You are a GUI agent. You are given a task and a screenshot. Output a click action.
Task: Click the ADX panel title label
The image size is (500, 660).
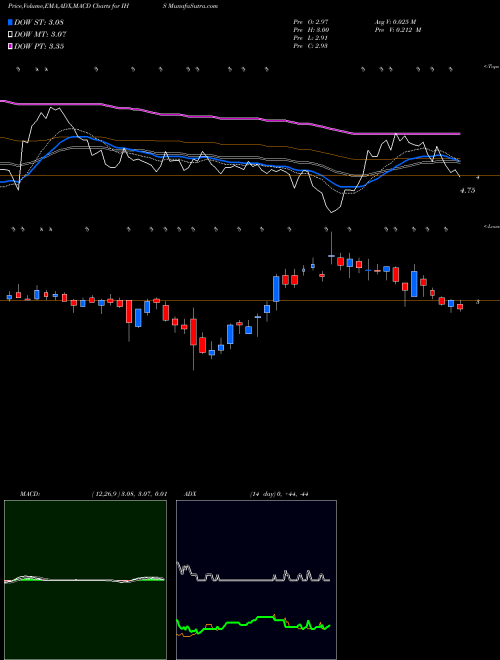(190, 494)
